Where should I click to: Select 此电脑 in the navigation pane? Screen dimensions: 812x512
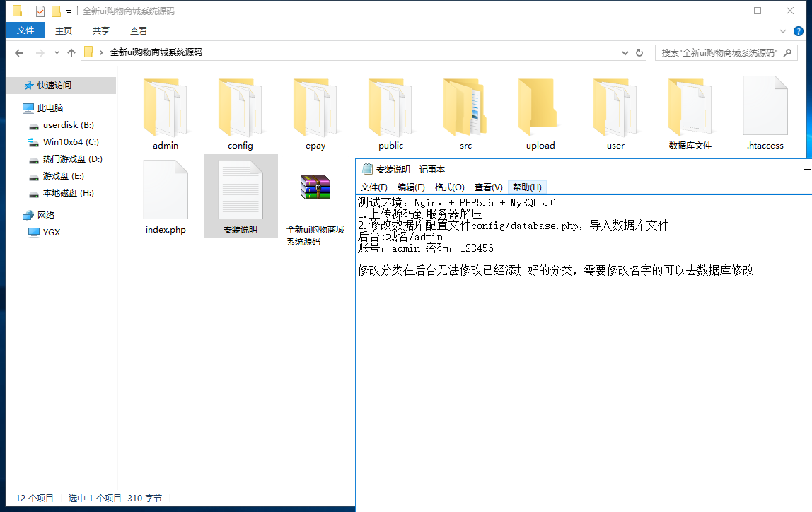(x=50, y=107)
